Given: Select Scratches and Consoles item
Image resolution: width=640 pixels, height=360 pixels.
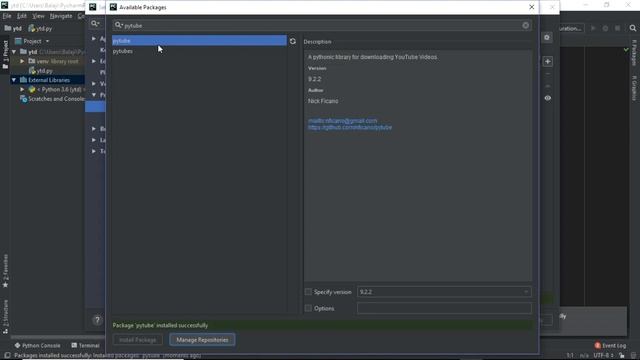Looking at the screenshot, I should [x=52, y=99].
